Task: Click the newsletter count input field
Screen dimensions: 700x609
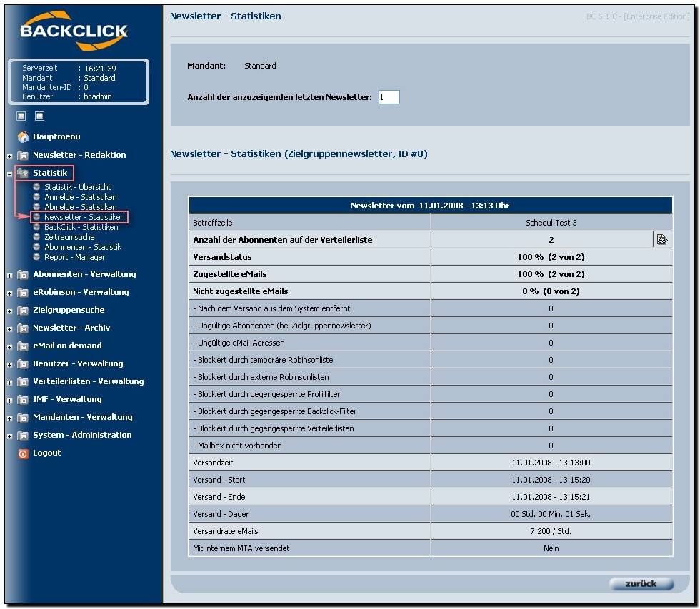Action: 389,97
